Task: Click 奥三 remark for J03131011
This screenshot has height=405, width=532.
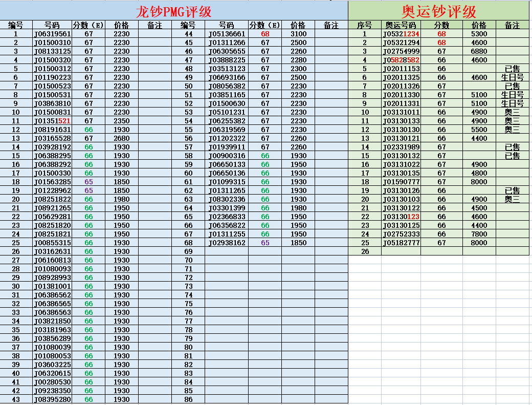Action: point(513,112)
